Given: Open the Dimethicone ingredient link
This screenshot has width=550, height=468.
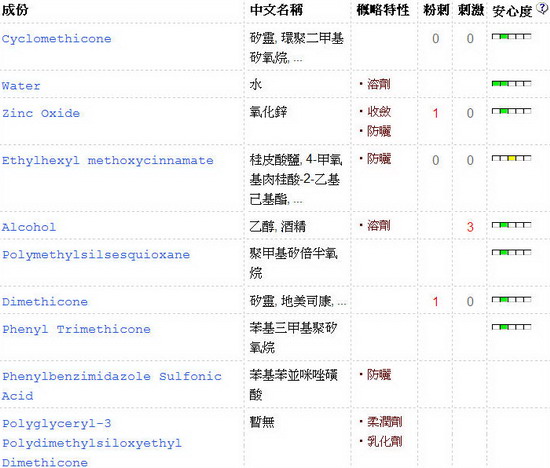Looking at the screenshot, I should [45, 302].
